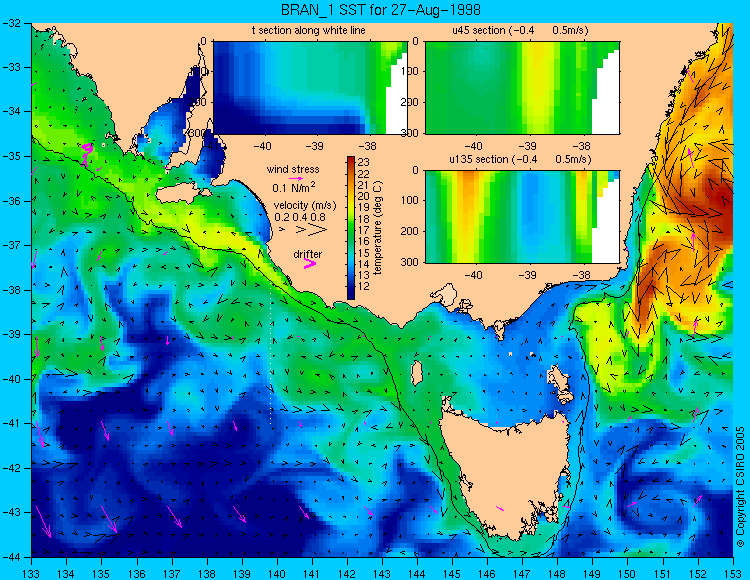This screenshot has height=580, width=750.
Task: Click the dark blue bottom of color bar
Action: click(x=351, y=295)
